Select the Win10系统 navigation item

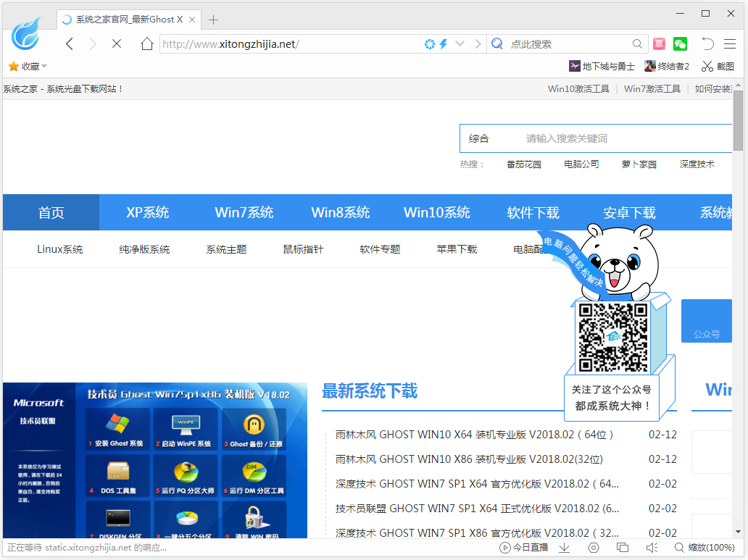point(436,212)
